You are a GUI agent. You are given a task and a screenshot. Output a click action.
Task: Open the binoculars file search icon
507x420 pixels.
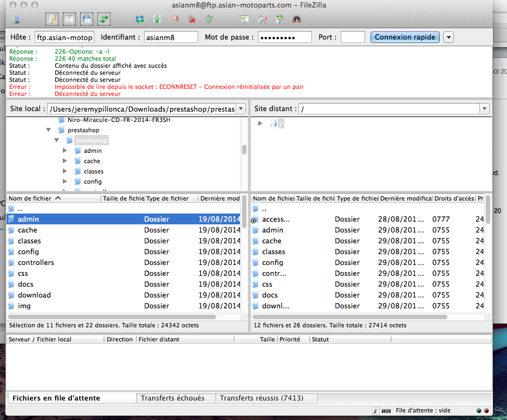tap(297, 20)
